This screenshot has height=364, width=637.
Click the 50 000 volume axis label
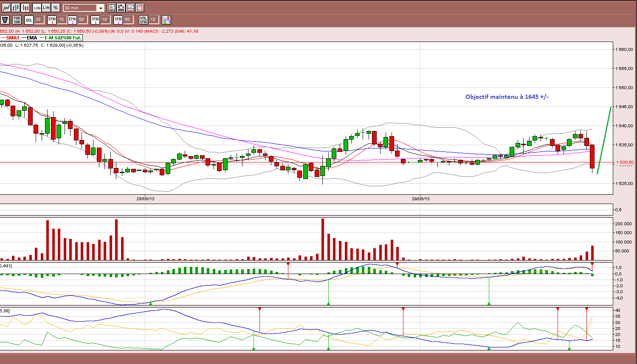point(623,251)
